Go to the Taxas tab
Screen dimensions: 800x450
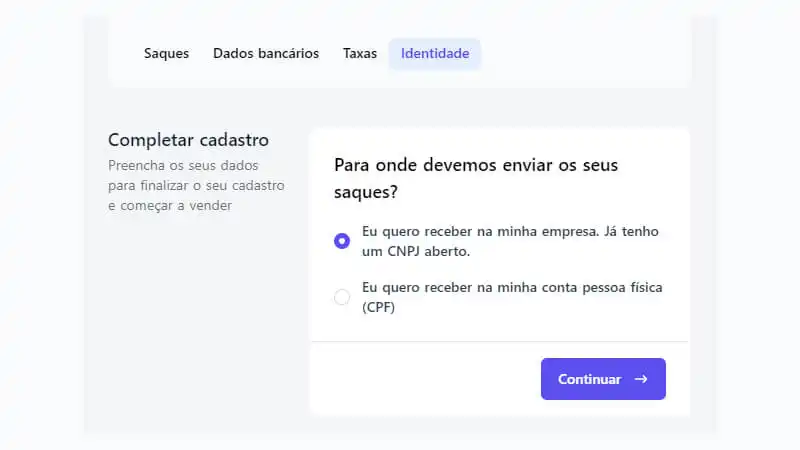pyautogui.click(x=360, y=54)
